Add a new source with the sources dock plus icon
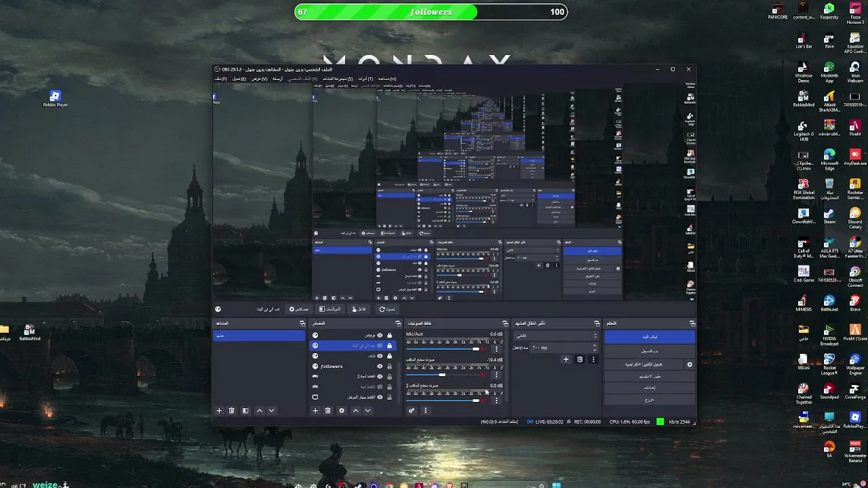This screenshot has width=868, height=488. click(315, 411)
